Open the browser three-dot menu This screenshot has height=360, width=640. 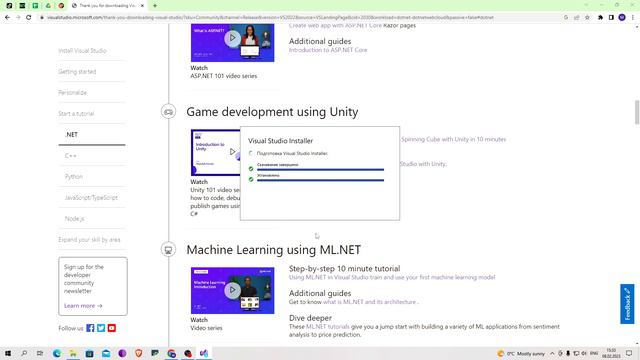633,18
